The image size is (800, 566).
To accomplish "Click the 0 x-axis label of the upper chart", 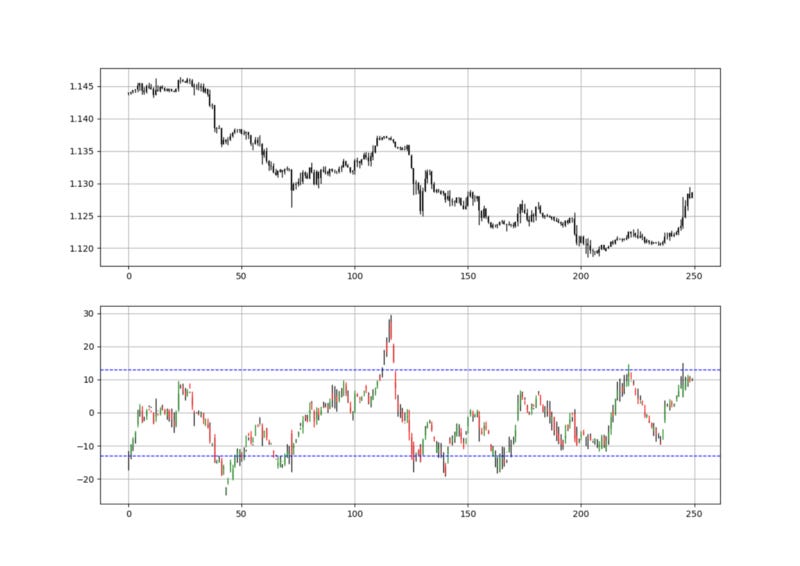I will click(x=129, y=276).
